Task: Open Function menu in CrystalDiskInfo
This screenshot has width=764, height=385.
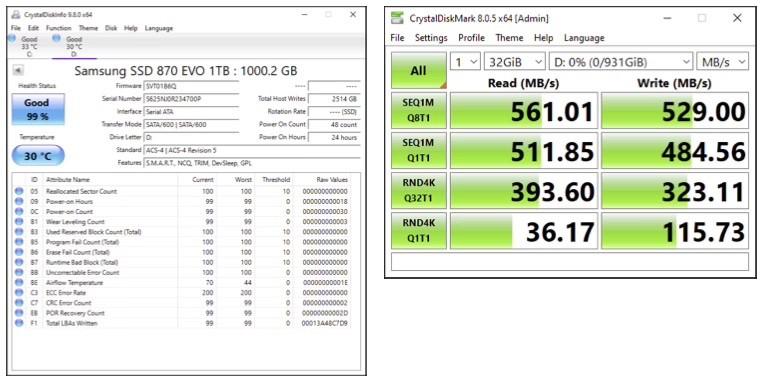Action: click(58, 28)
